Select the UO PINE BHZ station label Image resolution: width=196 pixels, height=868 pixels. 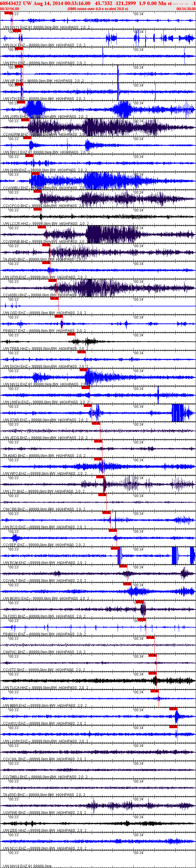pyautogui.click(x=44, y=813)
